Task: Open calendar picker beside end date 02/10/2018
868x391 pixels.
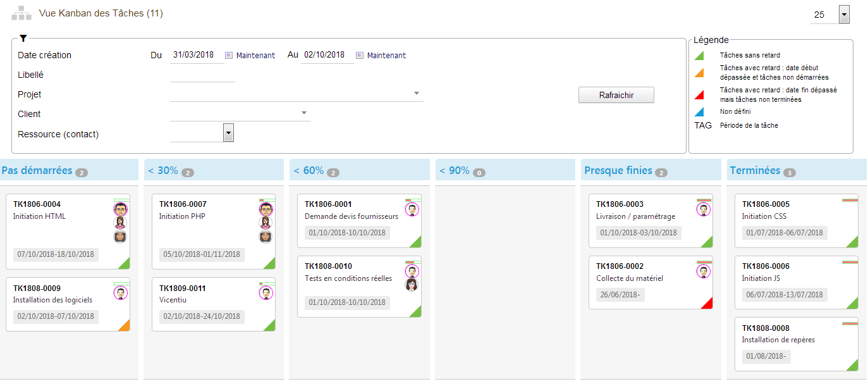Action: [x=360, y=55]
